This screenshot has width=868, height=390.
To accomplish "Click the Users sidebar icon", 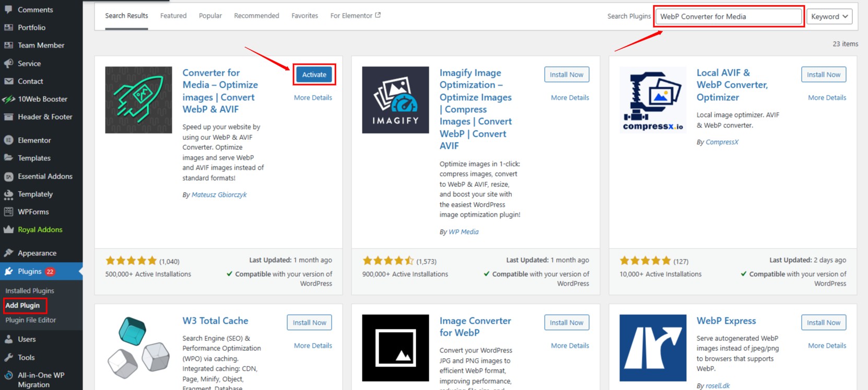I will pos(8,339).
